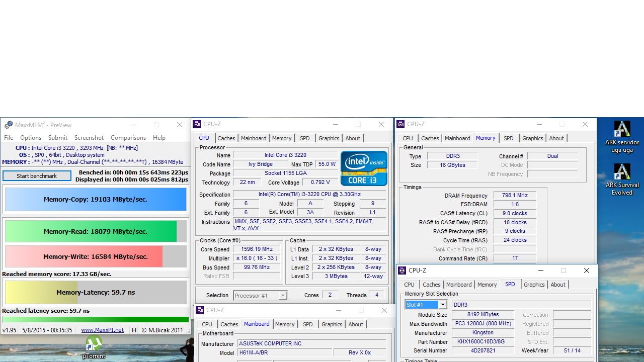
Task: Open the Screenshot menu in MaxxMEM
Action: tap(89, 138)
